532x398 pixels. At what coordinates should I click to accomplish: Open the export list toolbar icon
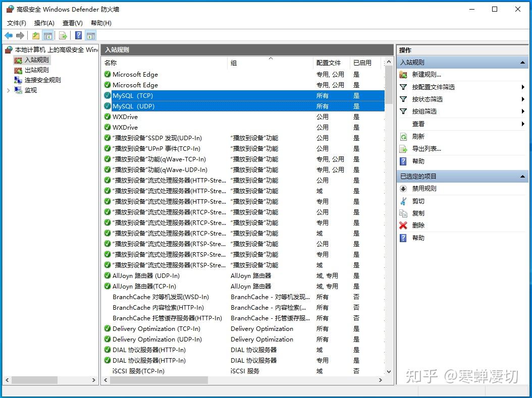point(63,35)
